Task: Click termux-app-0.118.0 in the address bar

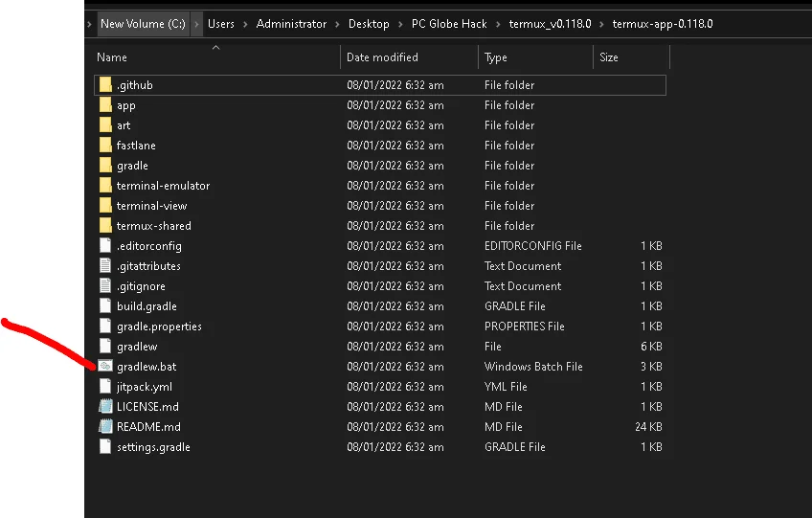Action: click(663, 24)
